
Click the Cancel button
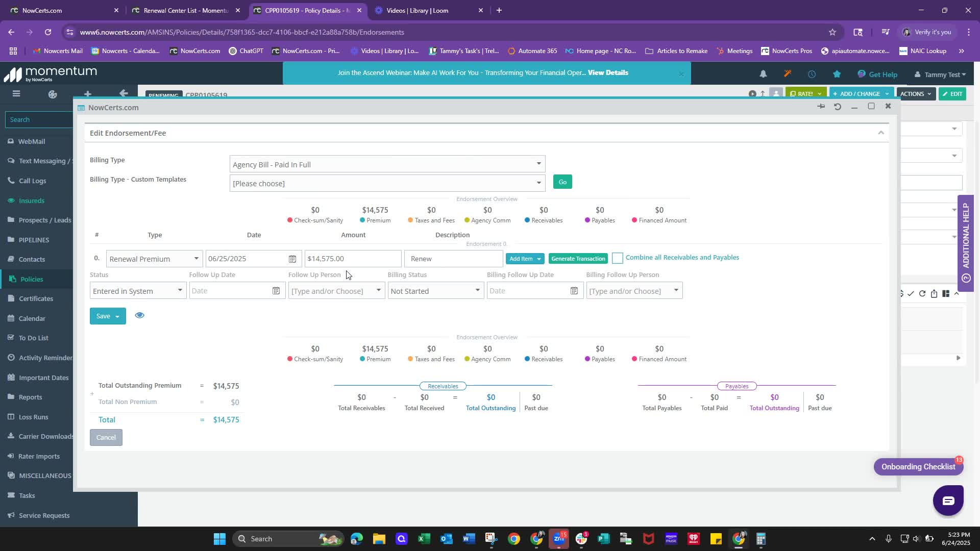[106, 437]
